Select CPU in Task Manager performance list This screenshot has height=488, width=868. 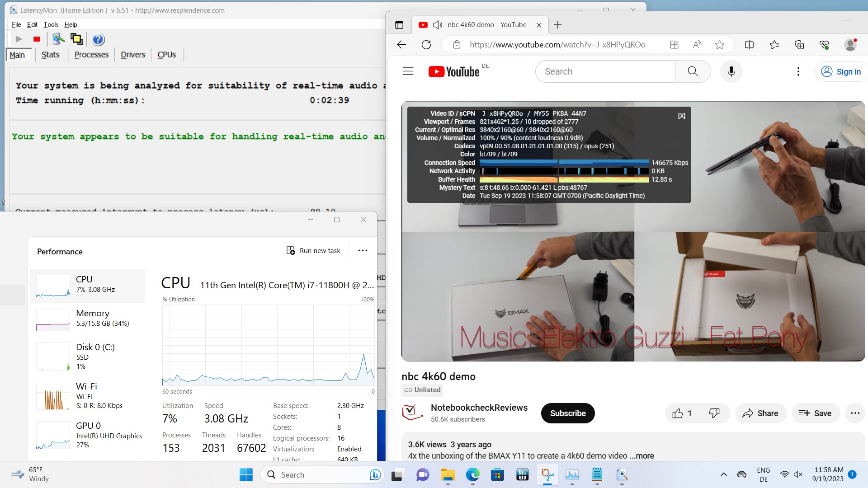click(x=88, y=286)
